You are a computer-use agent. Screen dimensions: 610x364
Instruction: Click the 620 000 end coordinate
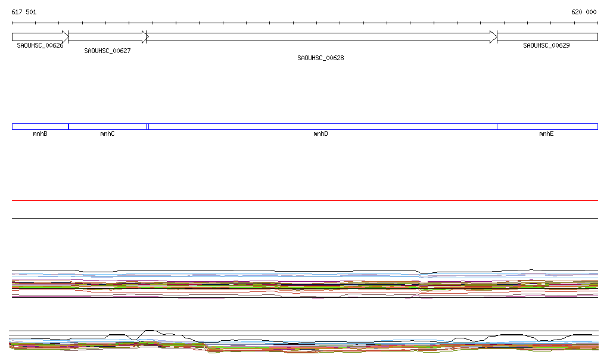[584, 12]
